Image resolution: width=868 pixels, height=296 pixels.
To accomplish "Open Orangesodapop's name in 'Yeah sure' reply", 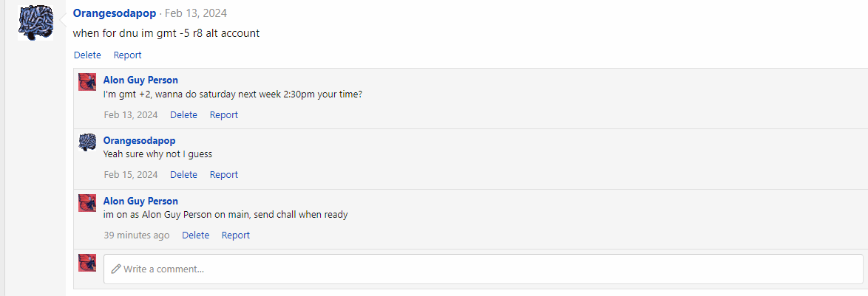I will point(140,140).
